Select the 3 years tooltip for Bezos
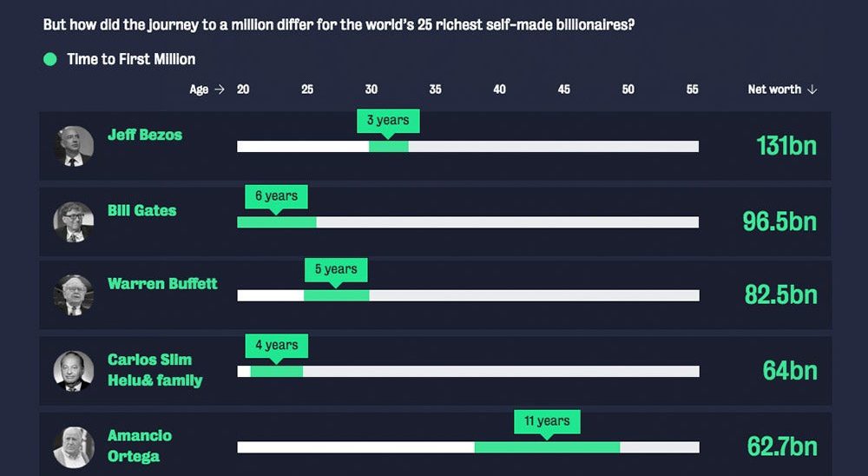868x476 pixels. [388, 122]
